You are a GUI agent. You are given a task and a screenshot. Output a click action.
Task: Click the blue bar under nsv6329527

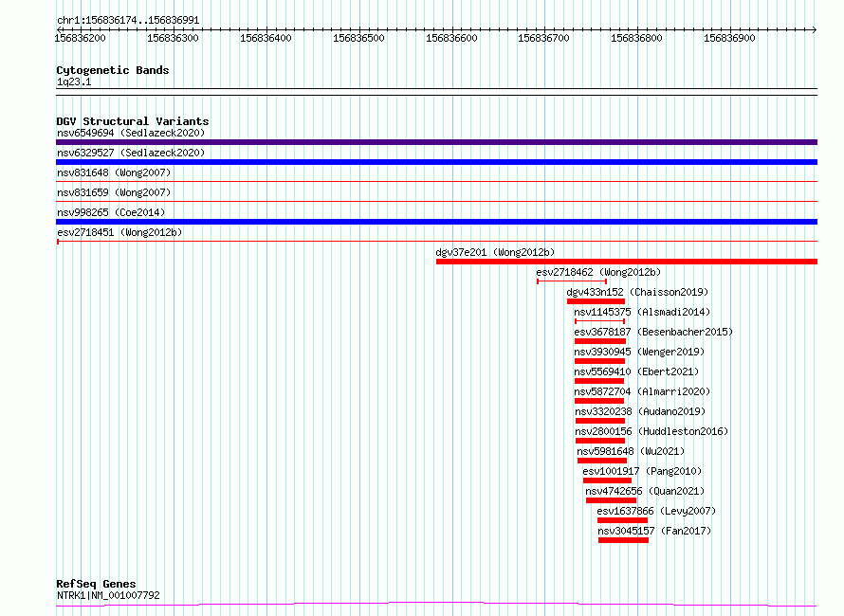tap(436, 162)
